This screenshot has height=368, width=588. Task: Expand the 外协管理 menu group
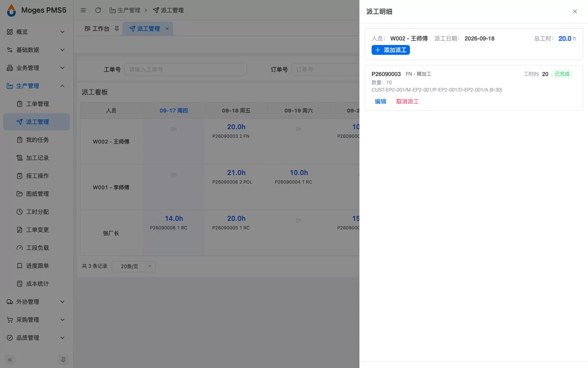[x=36, y=302]
